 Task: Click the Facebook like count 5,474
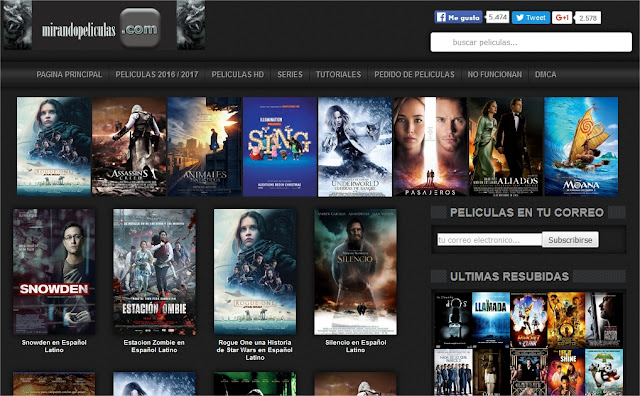click(x=497, y=17)
